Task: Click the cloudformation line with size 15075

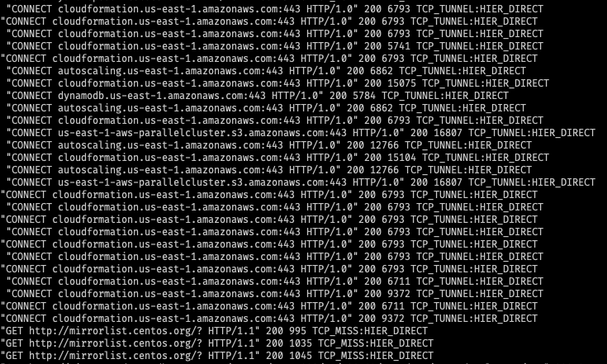Action: (x=277, y=83)
